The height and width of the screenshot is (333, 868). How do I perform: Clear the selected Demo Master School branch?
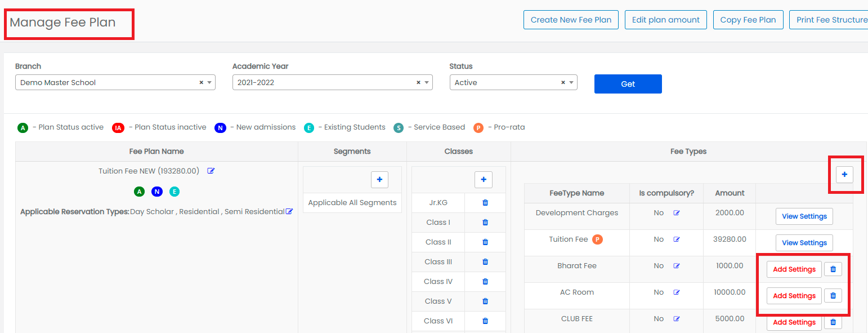tap(201, 82)
